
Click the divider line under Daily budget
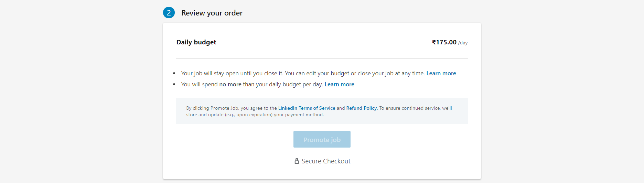[x=322, y=59]
